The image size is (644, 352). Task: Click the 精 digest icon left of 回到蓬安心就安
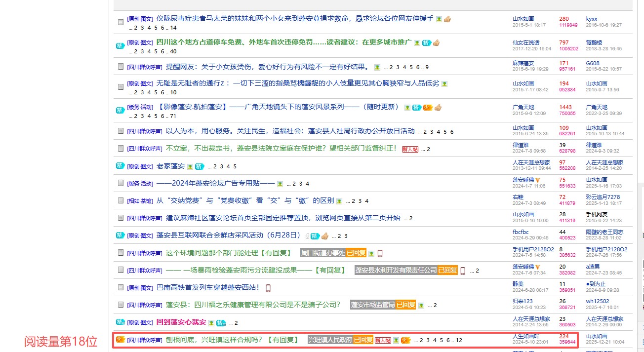pos(120,322)
